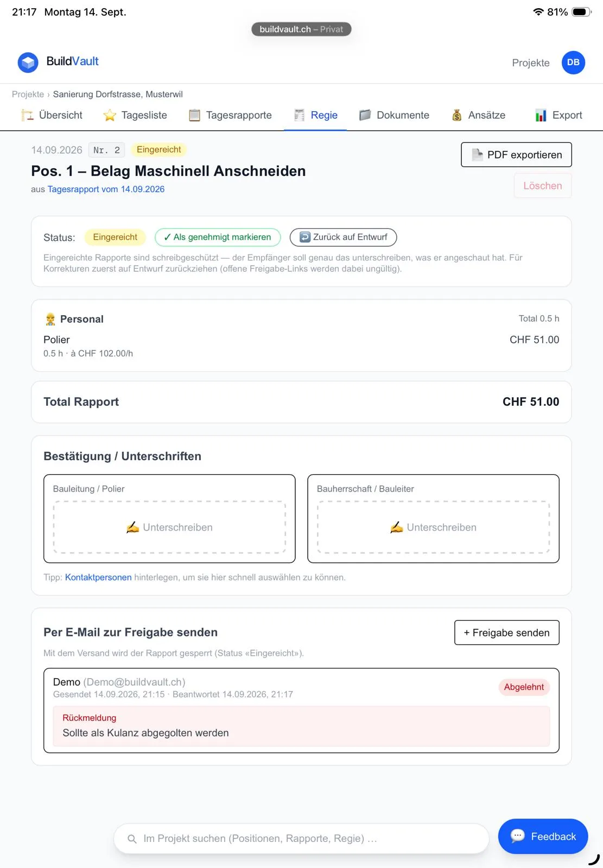Click the clipboard icon beside Tagesrapporte
The width and height of the screenshot is (603, 868).
(194, 115)
